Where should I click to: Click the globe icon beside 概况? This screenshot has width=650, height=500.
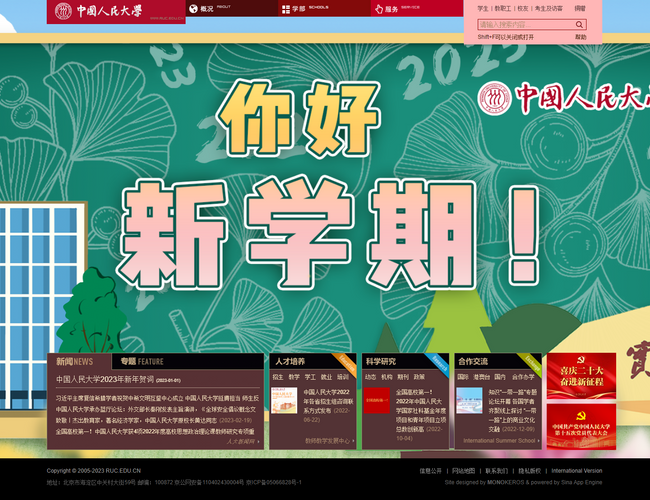[x=193, y=9]
